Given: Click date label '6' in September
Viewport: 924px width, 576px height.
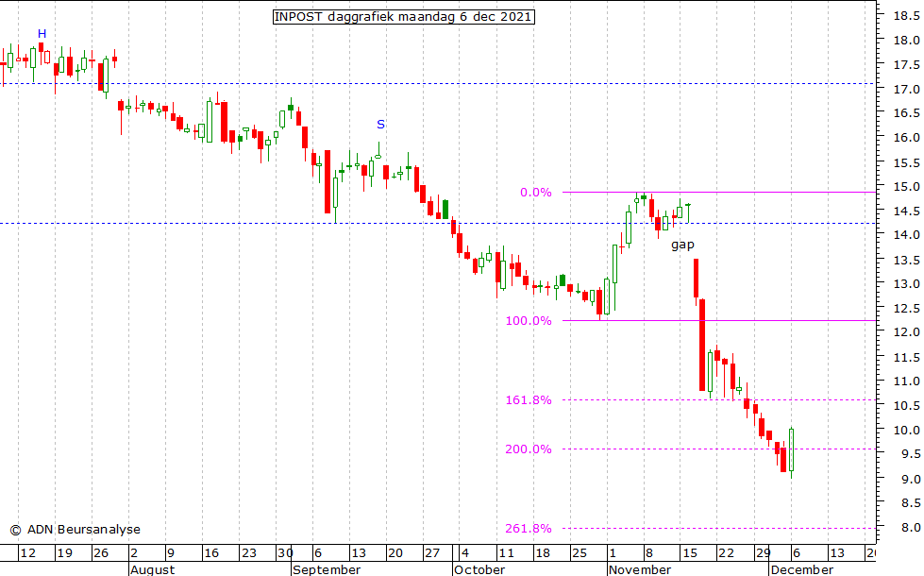Looking at the screenshot, I should tap(318, 553).
